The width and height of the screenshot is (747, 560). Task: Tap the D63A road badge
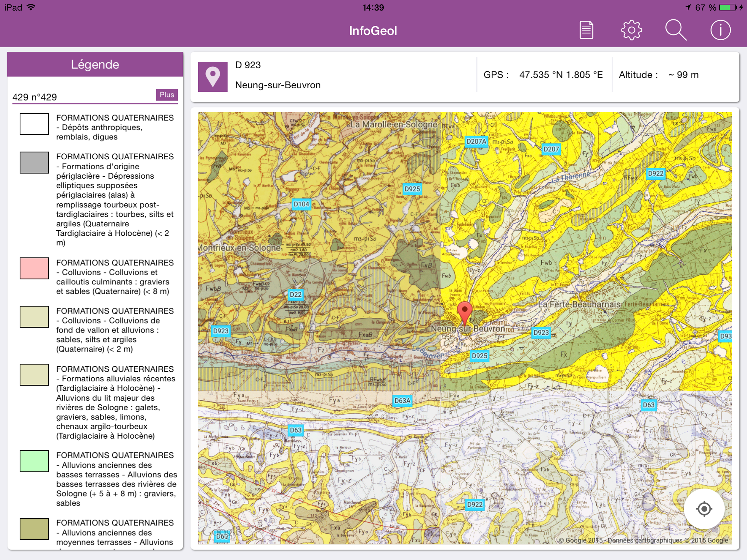(x=402, y=401)
